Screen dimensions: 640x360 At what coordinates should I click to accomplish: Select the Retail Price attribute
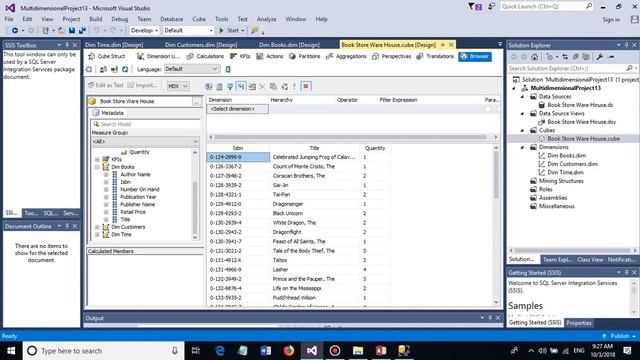point(133,212)
